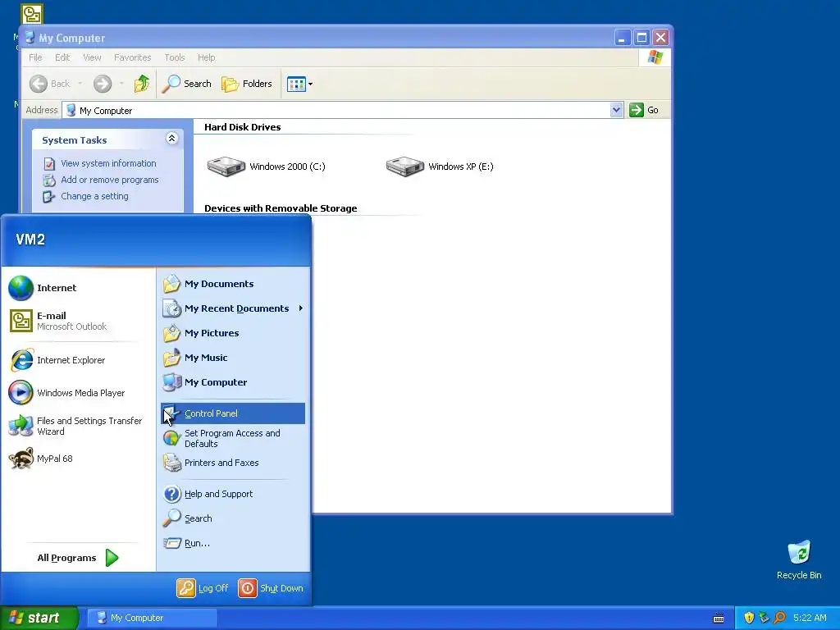Open the File menu in My Computer
The height and width of the screenshot is (630, 840).
[x=35, y=57]
